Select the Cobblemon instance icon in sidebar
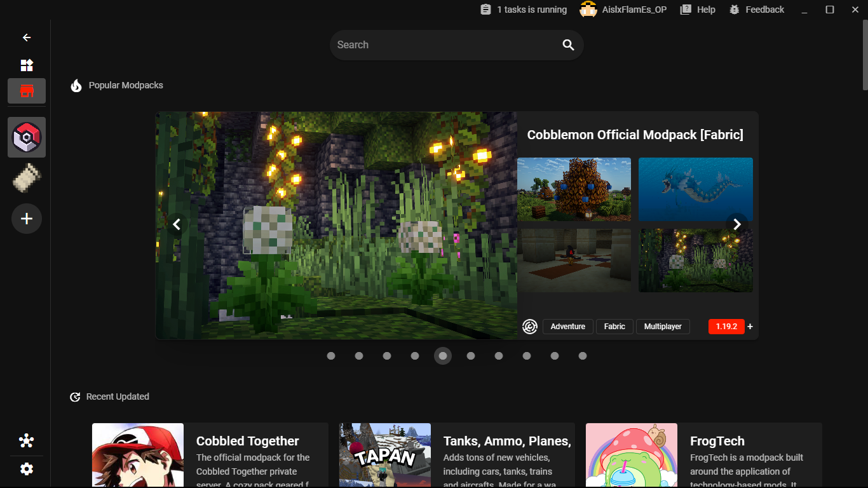Image resolution: width=868 pixels, height=488 pixels. (x=27, y=137)
